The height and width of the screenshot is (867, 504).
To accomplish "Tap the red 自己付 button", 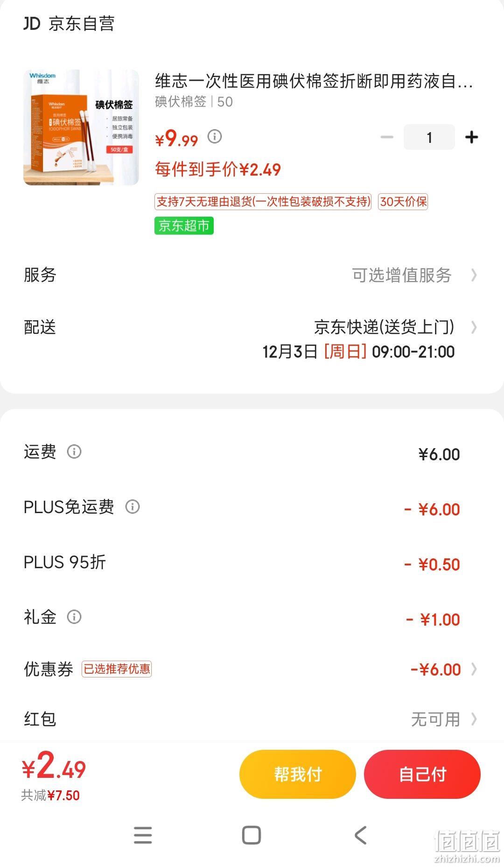I will (422, 774).
